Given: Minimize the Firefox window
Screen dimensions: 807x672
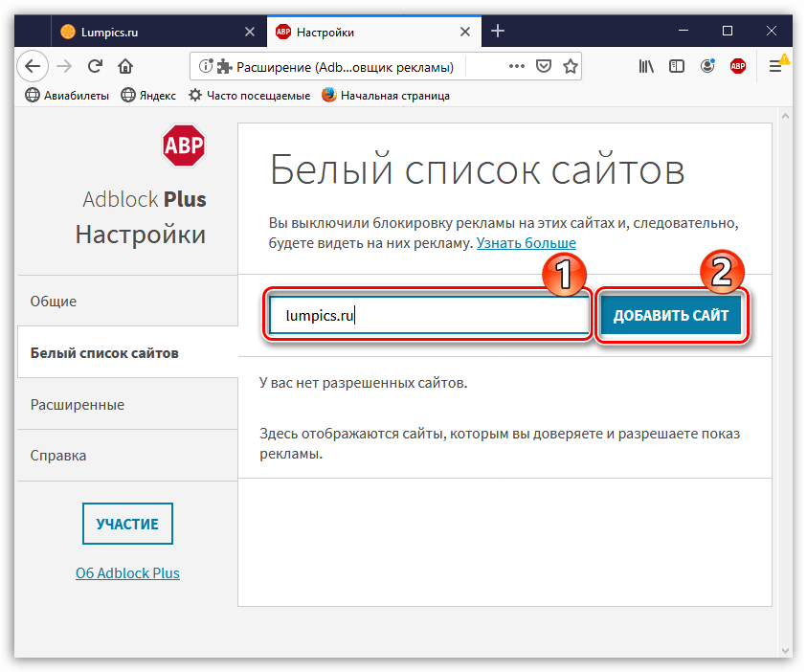Looking at the screenshot, I should point(683,31).
